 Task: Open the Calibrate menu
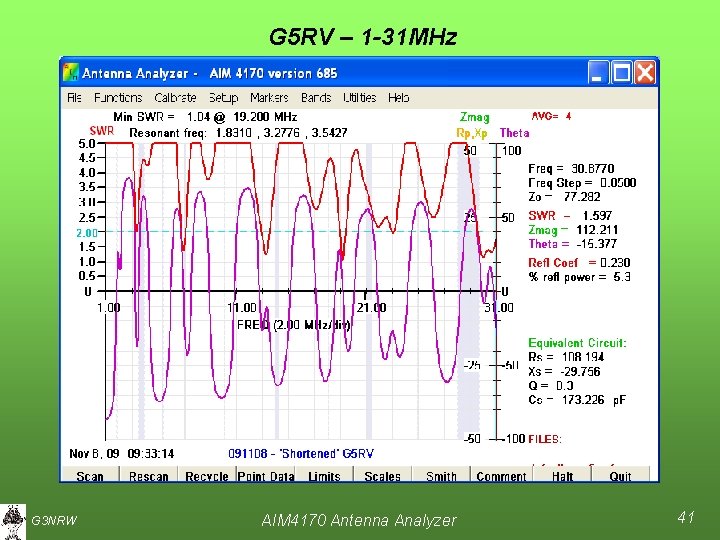(175, 98)
